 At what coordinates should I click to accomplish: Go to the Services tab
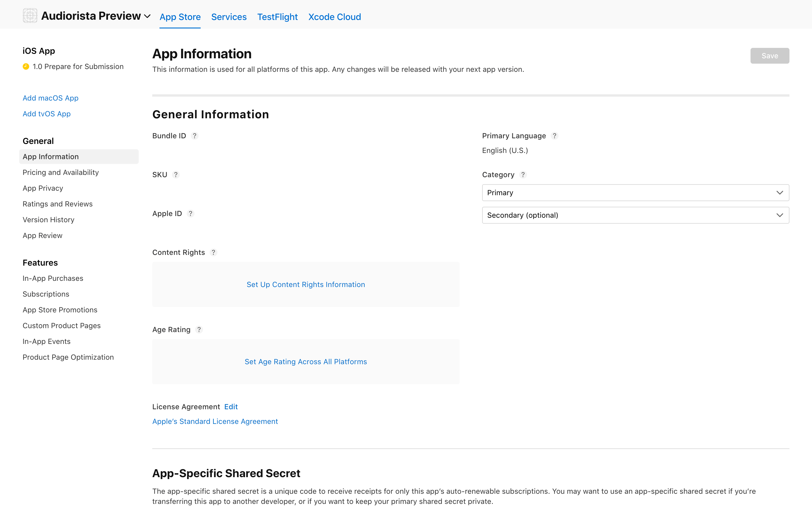228,17
